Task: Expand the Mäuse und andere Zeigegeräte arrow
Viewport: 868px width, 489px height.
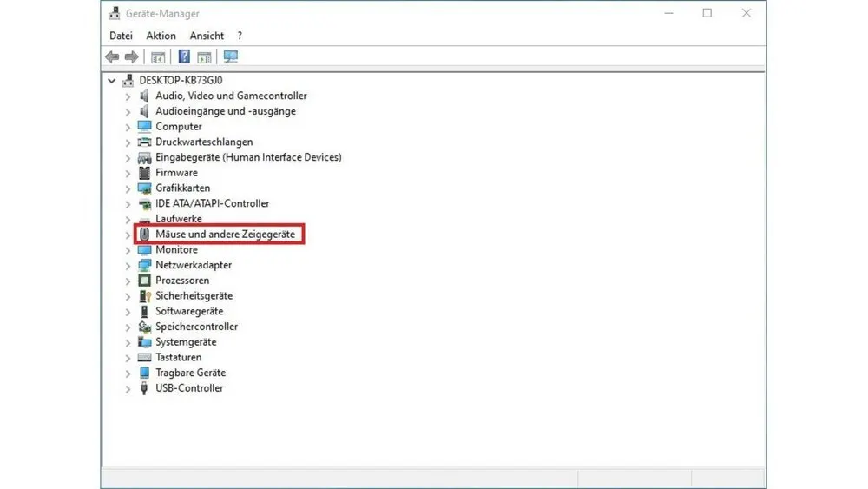Action: point(128,235)
